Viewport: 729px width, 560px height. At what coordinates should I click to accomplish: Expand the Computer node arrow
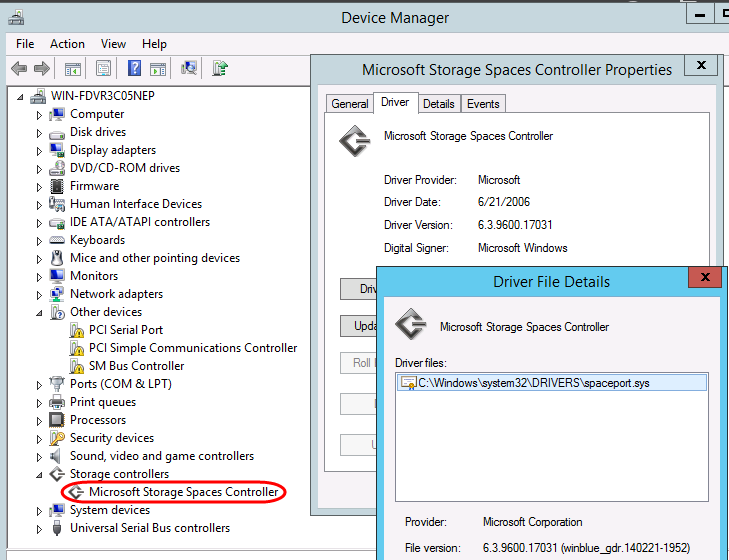(x=39, y=115)
